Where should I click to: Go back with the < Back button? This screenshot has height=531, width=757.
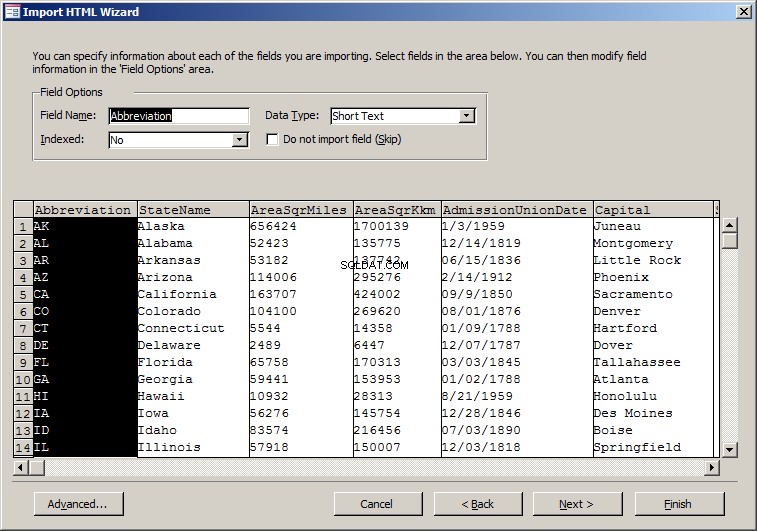tap(478, 504)
